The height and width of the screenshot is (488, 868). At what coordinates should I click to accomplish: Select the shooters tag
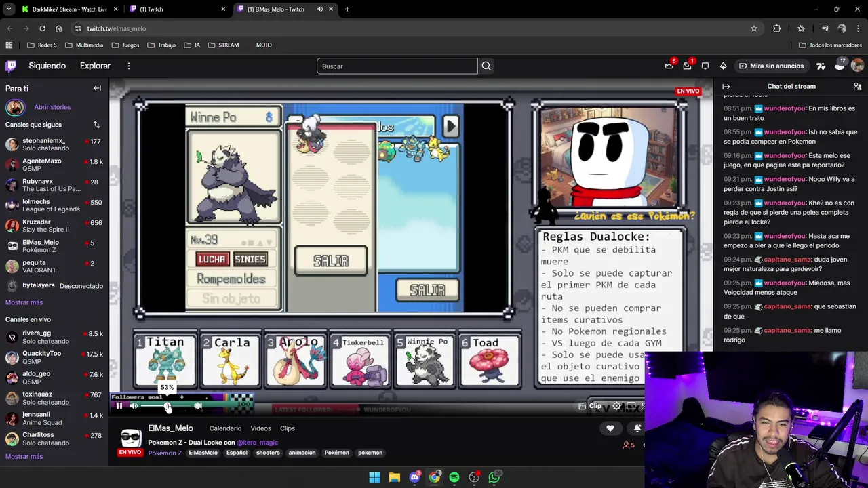click(x=268, y=453)
